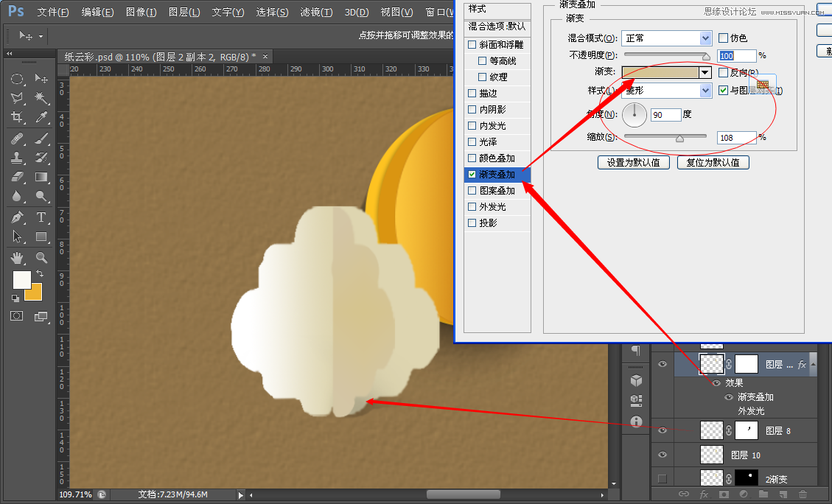Enable the 斜面和浮雕 checkbox
The width and height of the screenshot is (832, 504).
point(472,44)
